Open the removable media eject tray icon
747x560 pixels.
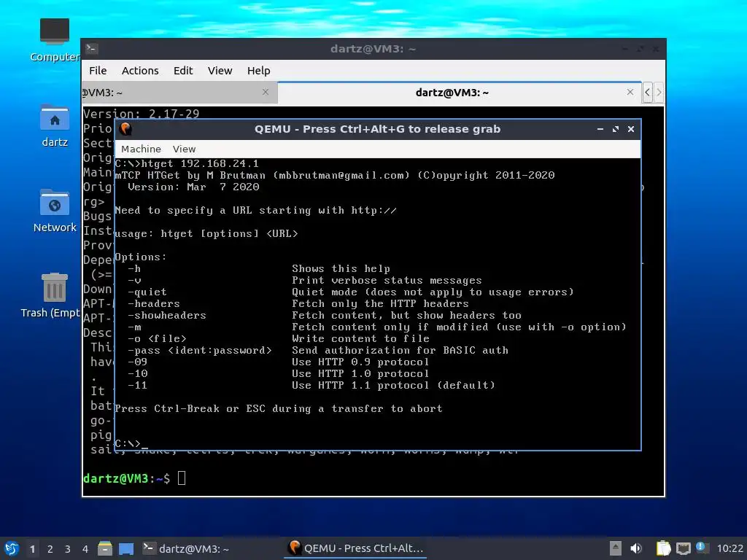click(616, 548)
